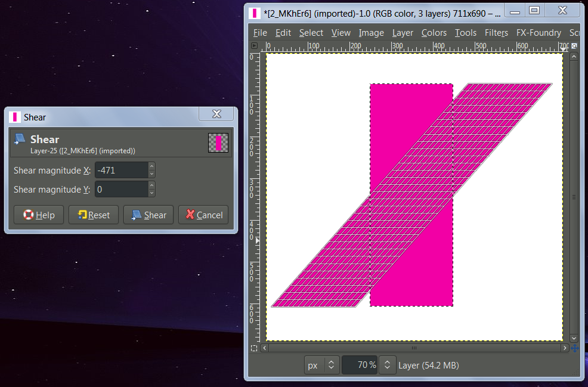Click the horizontal scrollbar left arrow

(x=264, y=348)
